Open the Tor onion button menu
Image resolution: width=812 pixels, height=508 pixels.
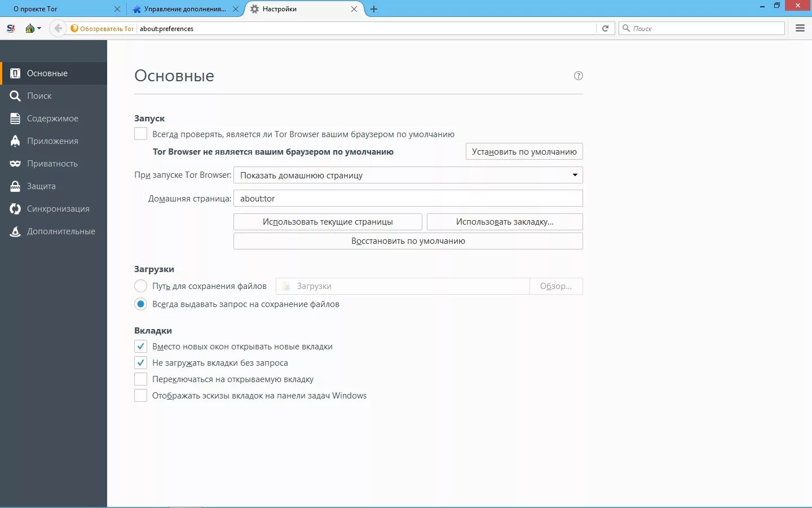point(33,28)
